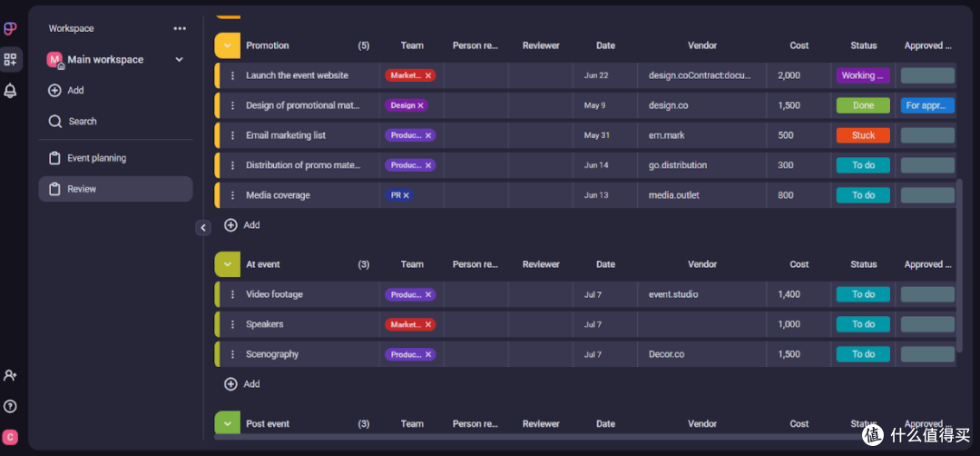This screenshot has width=980, height=456.
Task: Click the For approval label cell
Action: click(x=927, y=105)
